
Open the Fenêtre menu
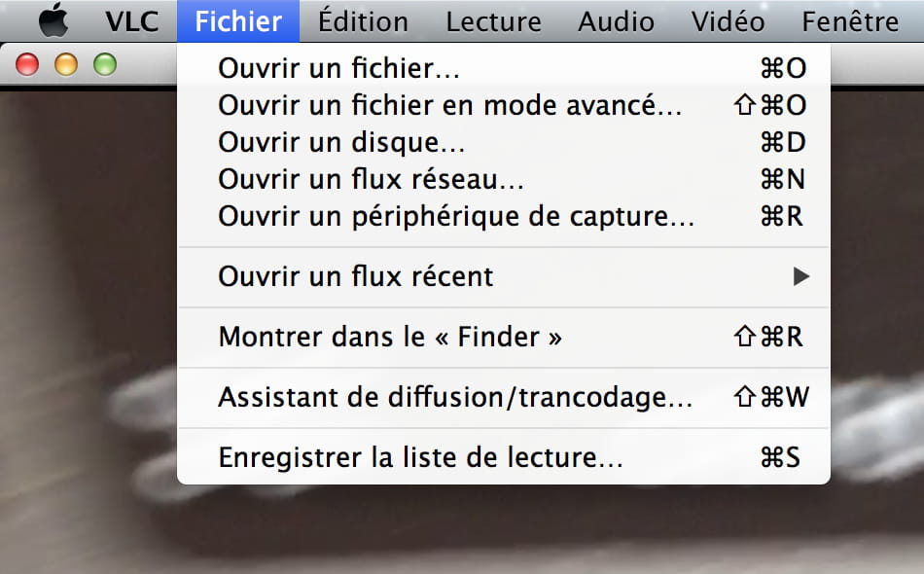pos(850,21)
